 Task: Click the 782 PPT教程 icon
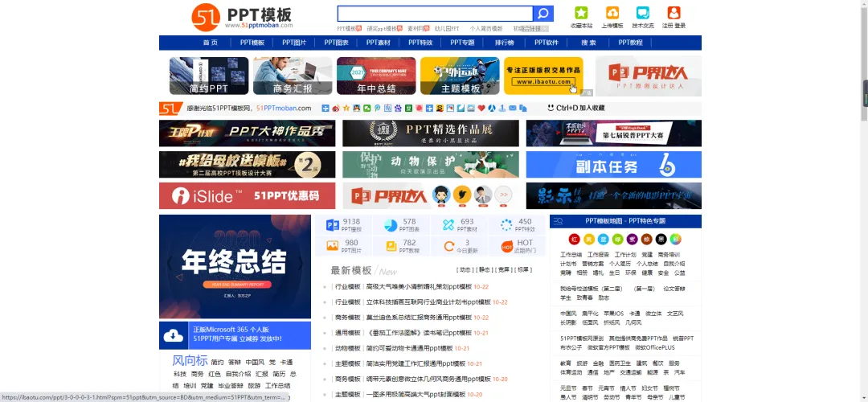[x=391, y=246]
